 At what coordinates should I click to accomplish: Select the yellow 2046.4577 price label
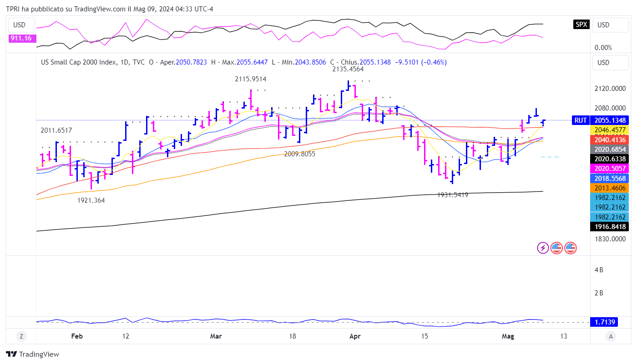coord(609,130)
